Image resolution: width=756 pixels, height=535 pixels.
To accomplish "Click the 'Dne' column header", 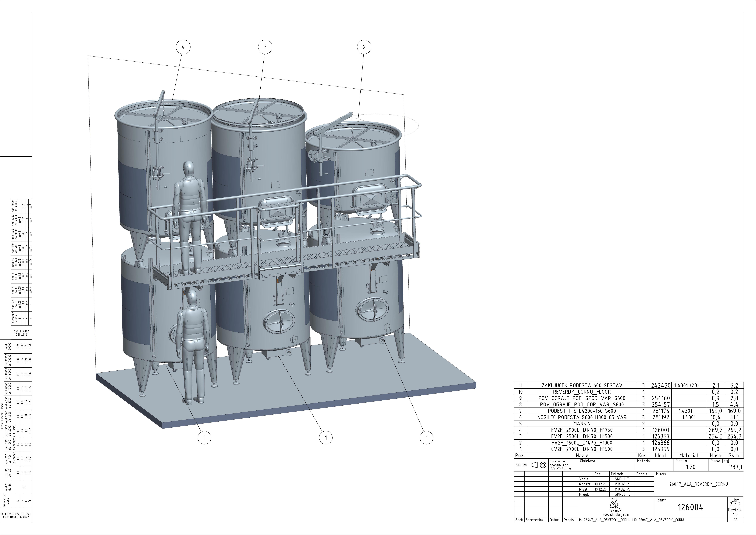I will [x=597, y=474].
